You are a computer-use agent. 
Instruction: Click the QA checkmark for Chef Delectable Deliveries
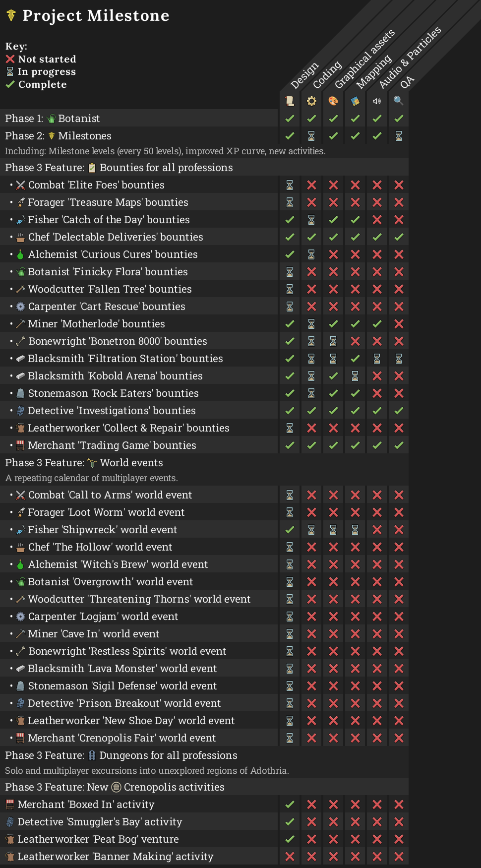[x=399, y=237]
